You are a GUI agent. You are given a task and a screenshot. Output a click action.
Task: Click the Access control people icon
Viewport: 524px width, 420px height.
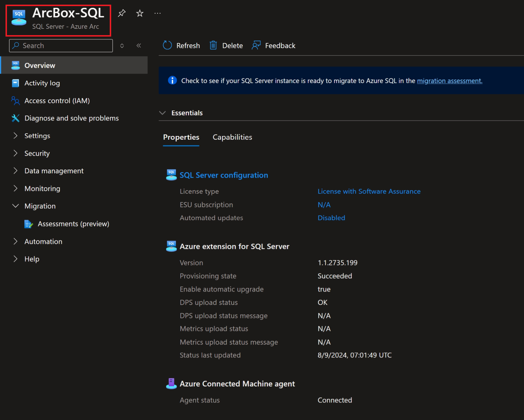15,101
